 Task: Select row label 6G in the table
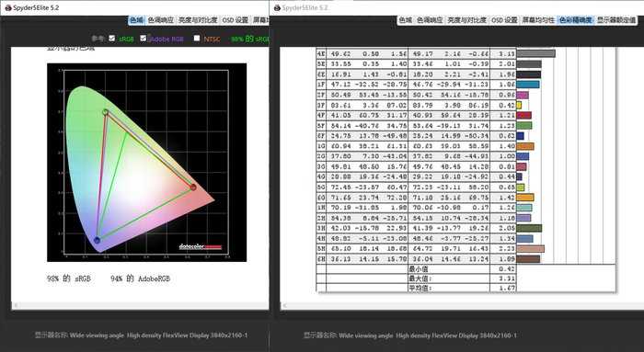coord(321,198)
